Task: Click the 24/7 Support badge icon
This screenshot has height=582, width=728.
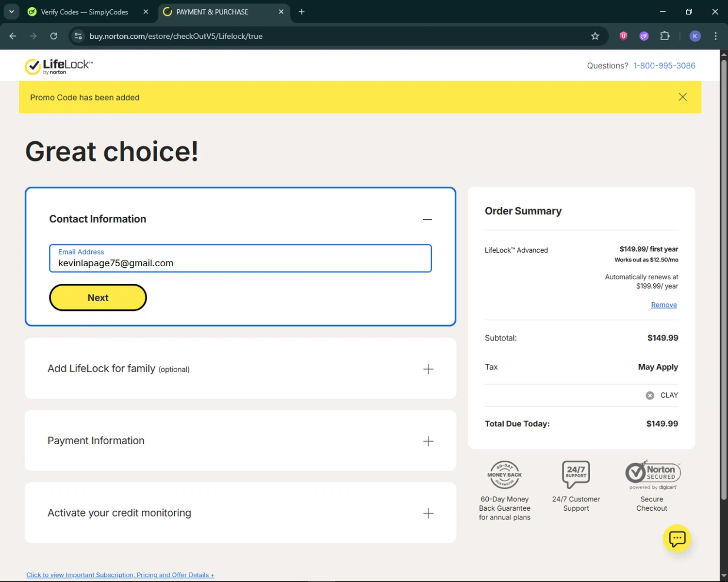Action: 576,474
